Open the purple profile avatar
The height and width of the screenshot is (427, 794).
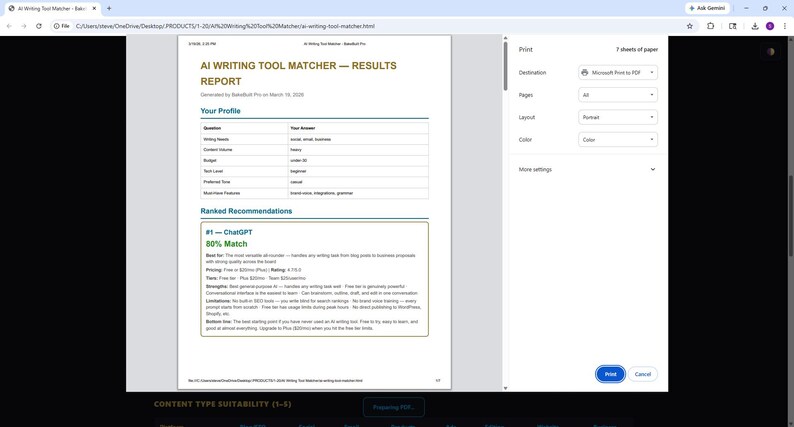(x=770, y=26)
